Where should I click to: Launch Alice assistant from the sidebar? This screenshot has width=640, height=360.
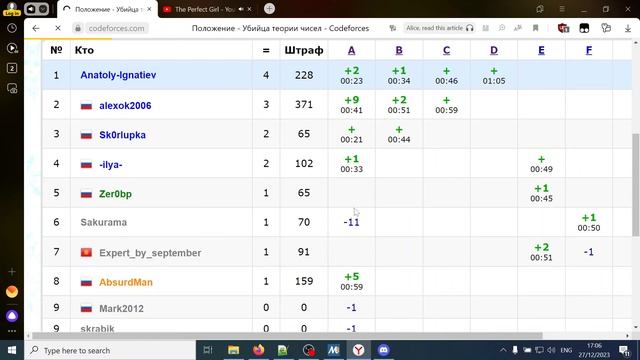[12, 316]
